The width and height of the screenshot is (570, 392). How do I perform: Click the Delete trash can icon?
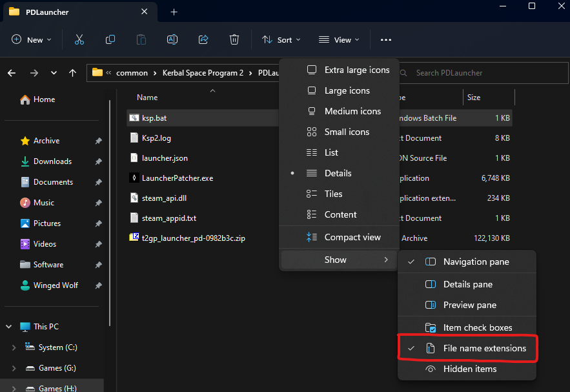pos(234,39)
